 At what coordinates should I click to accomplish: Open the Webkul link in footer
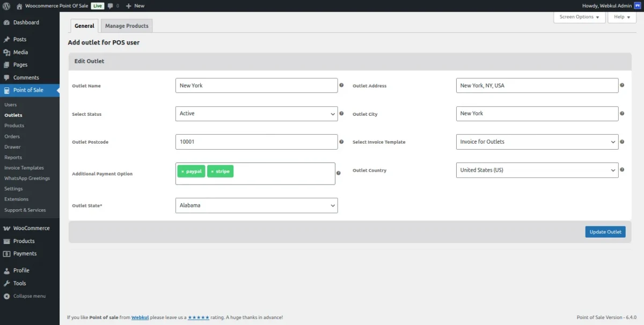click(140, 317)
